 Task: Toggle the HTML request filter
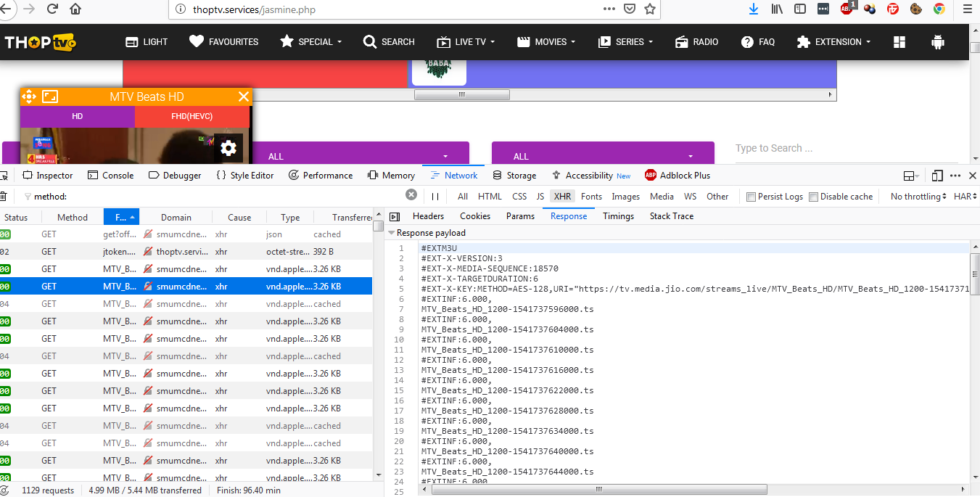click(490, 197)
